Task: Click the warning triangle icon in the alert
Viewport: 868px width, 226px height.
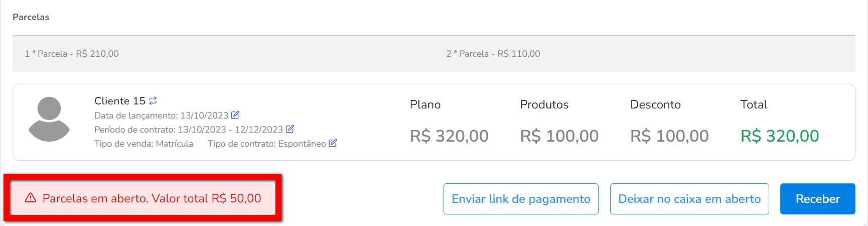Action: 31,198
